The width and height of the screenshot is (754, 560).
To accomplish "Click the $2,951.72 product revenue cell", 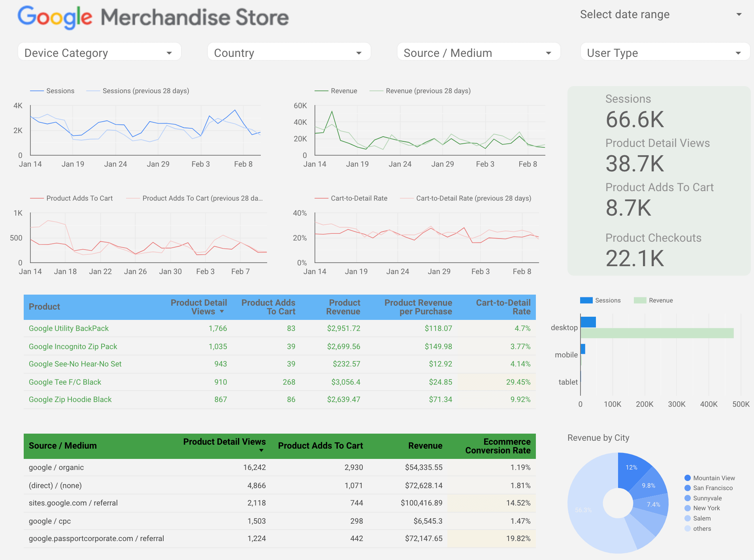I will (343, 329).
